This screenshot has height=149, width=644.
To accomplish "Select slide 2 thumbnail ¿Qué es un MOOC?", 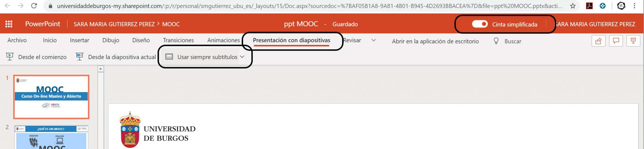I will [x=51, y=137].
